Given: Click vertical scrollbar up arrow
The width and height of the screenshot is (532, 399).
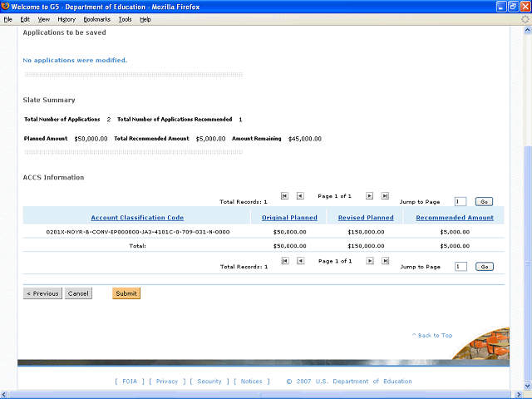Looking at the screenshot, I should click(527, 30).
